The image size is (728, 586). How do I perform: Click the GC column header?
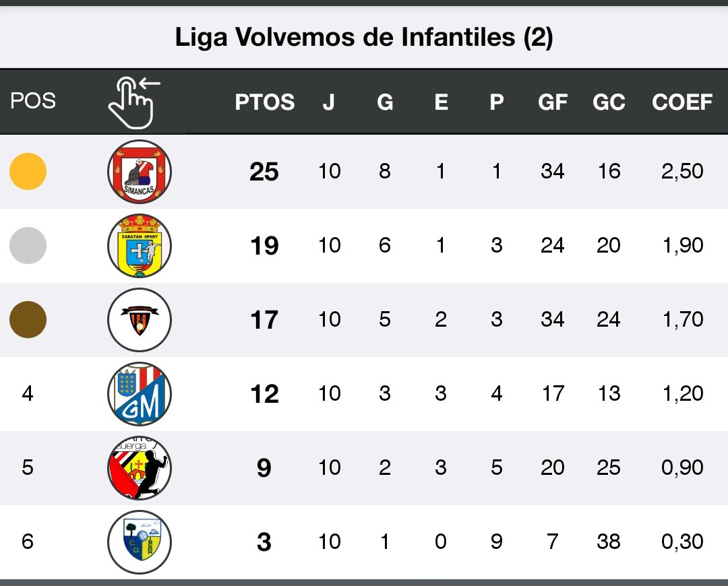pos(609,102)
